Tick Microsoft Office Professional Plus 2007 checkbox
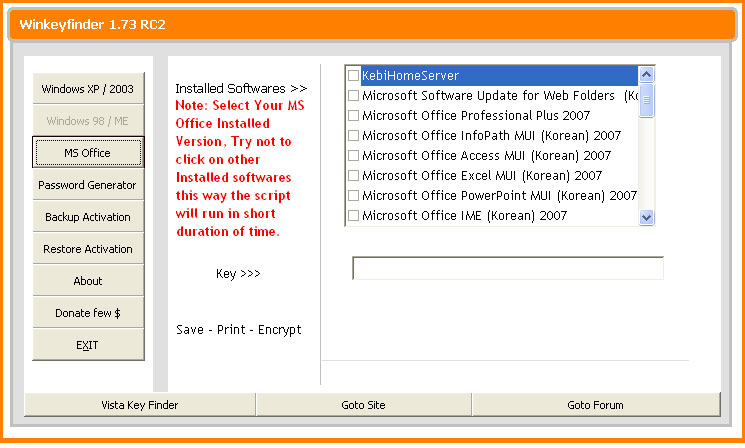Image resolution: width=745 pixels, height=448 pixels. [353, 115]
